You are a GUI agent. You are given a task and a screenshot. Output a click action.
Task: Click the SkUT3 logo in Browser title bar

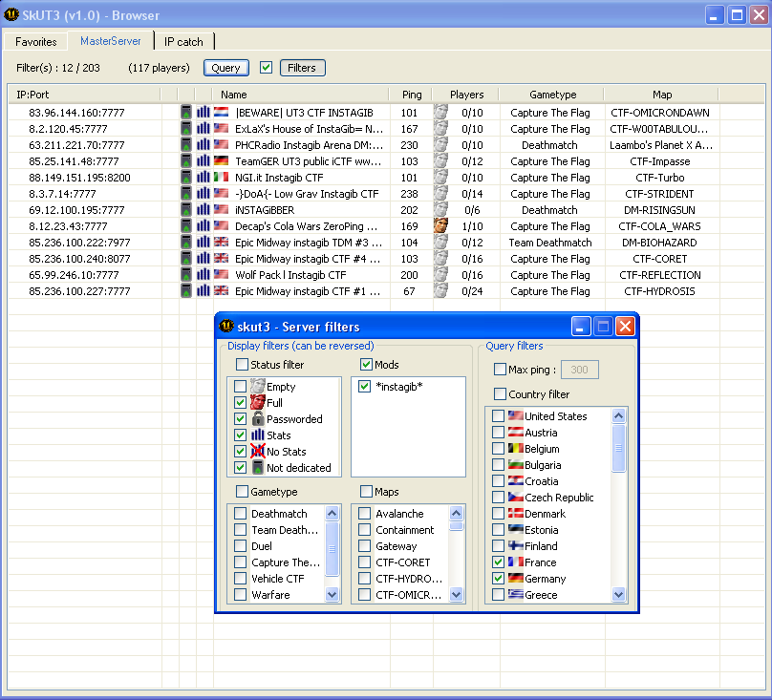tap(11, 14)
